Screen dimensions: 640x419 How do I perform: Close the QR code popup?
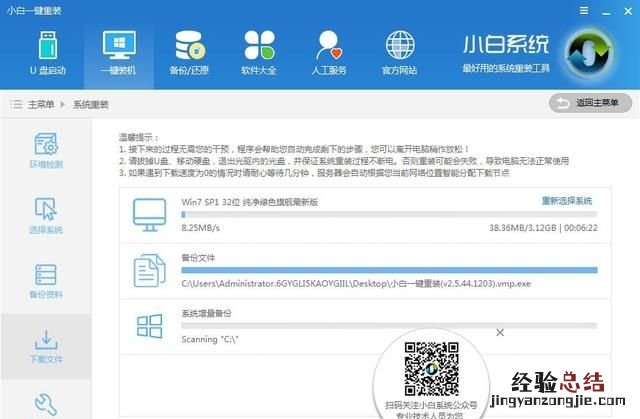pyautogui.click(x=500, y=333)
